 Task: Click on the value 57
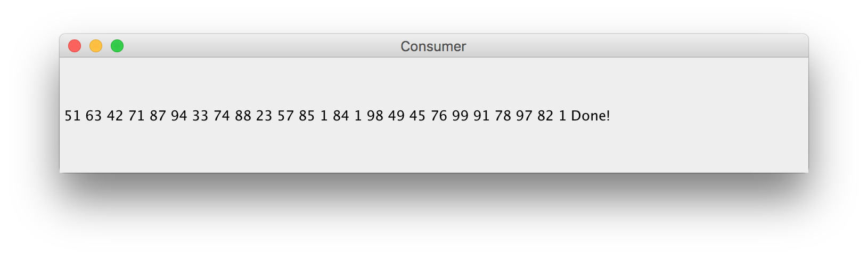tap(285, 116)
